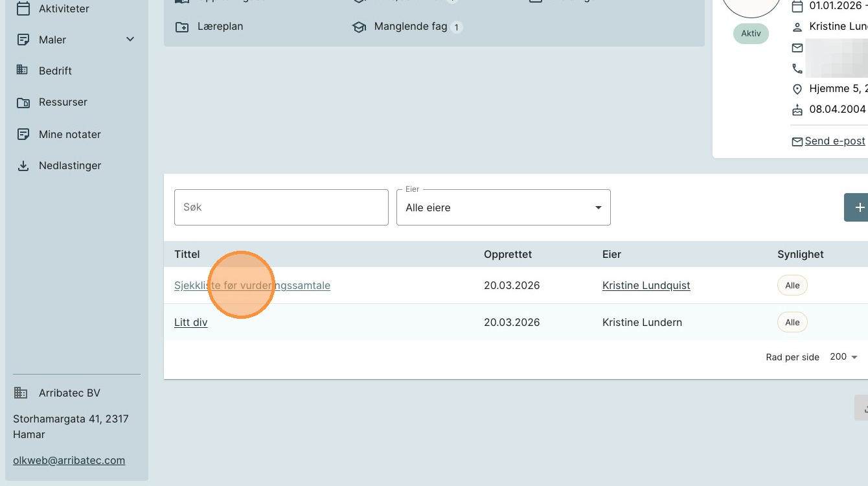This screenshot has width=868, height=486.
Task: Open 'Sjekkliste før vurderingssamtale' note
Action: (252, 286)
